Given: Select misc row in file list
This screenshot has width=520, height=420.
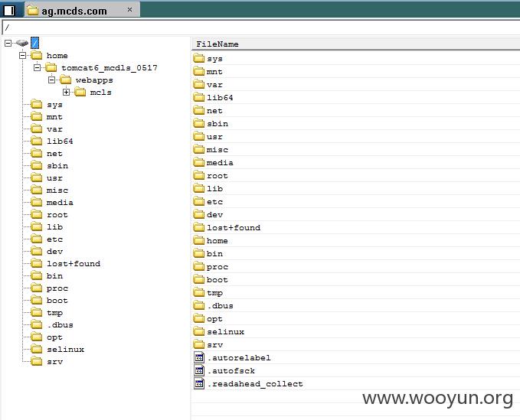Looking at the screenshot, I should pyautogui.click(x=355, y=150).
